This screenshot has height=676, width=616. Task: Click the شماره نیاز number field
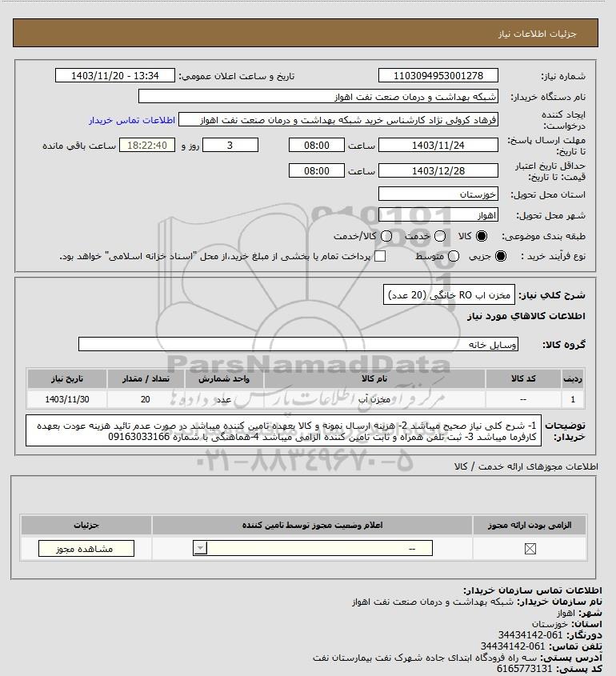click(438, 75)
